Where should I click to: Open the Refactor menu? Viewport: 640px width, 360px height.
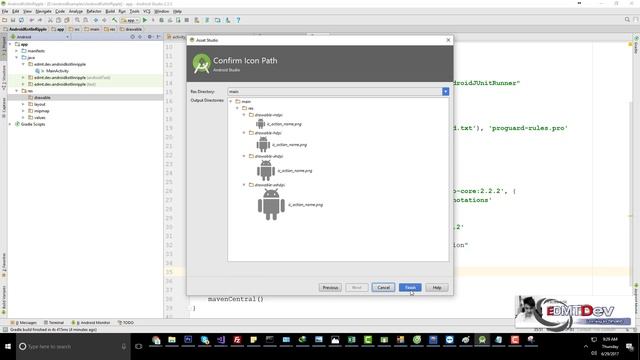point(94,11)
